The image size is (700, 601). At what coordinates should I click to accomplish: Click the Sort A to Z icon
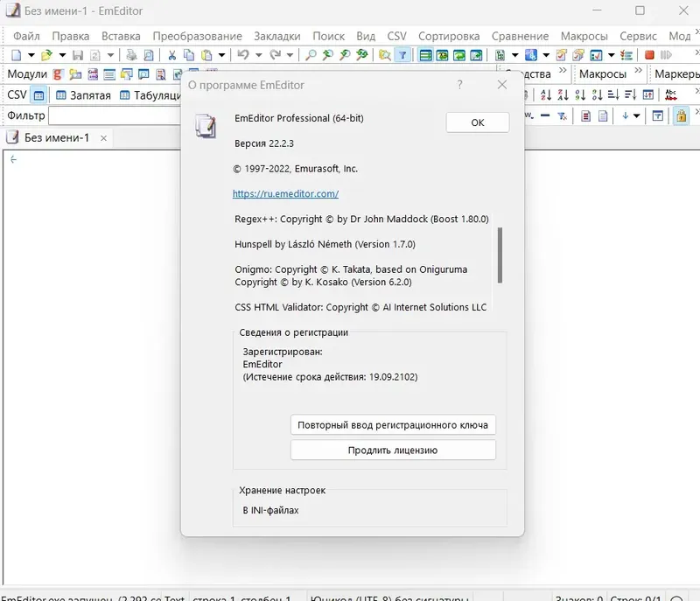click(545, 94)
